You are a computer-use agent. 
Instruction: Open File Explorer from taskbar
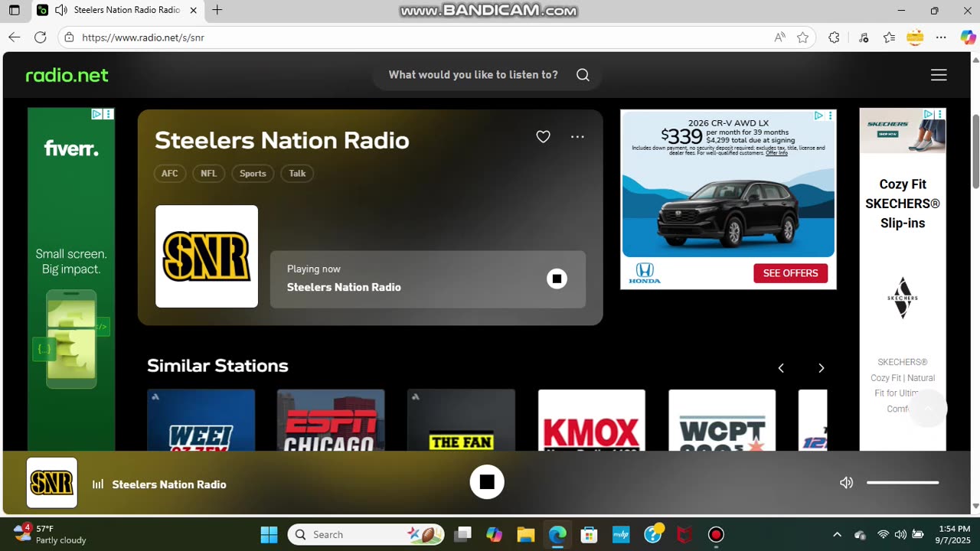tap(525, 534)
